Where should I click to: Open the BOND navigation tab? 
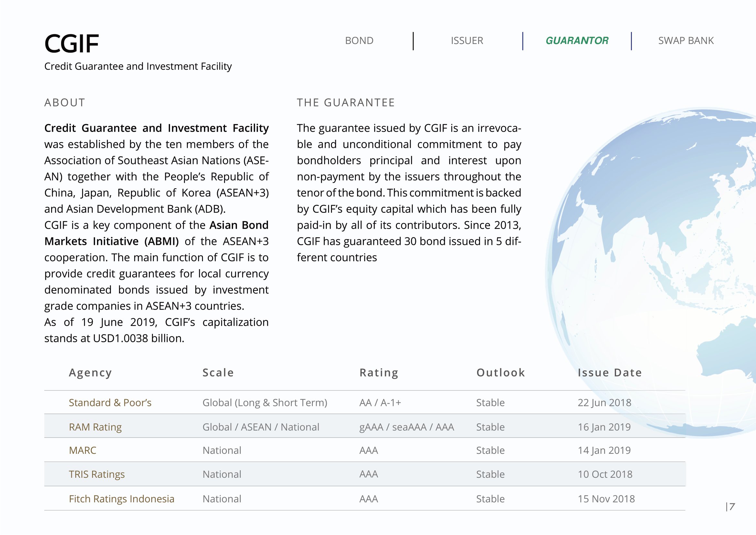pos(359,40)
